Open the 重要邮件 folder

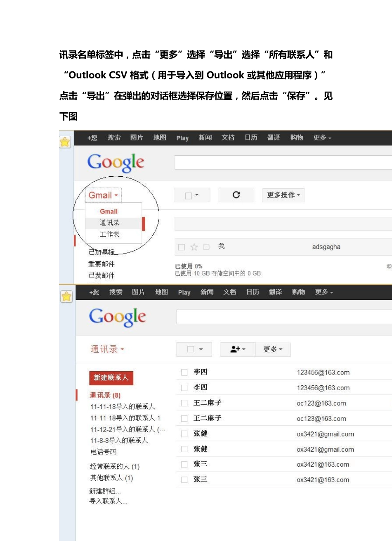[102, 264]
